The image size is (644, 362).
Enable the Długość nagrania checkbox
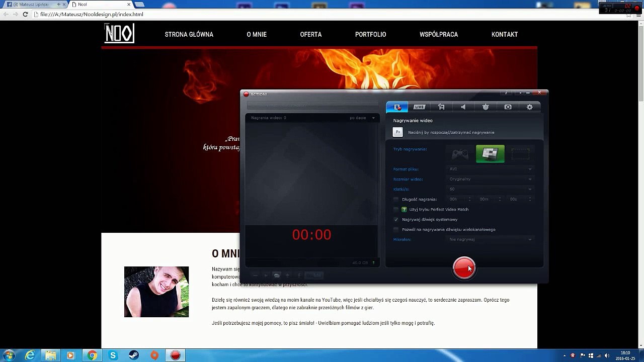pos(396,199)
